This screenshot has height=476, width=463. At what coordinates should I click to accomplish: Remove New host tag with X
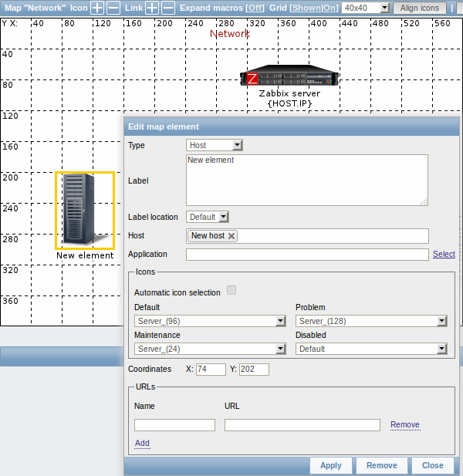(231, 236)
